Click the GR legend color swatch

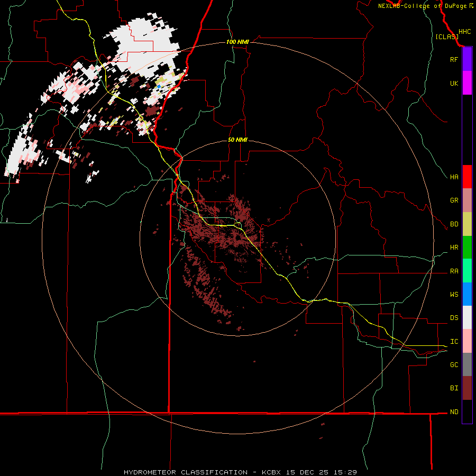(467, 200)
